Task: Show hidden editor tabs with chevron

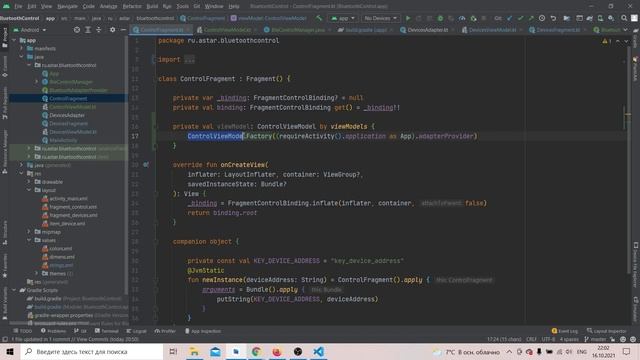Action: (x=625, y=30)
